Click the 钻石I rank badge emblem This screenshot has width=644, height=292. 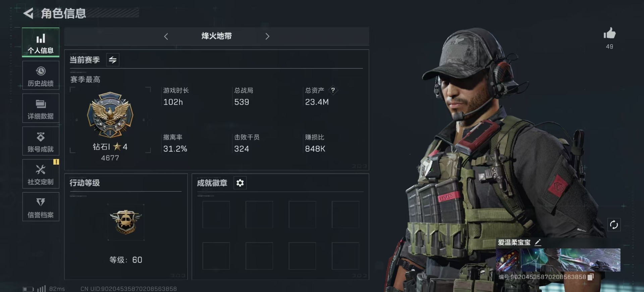click(110, 115)
